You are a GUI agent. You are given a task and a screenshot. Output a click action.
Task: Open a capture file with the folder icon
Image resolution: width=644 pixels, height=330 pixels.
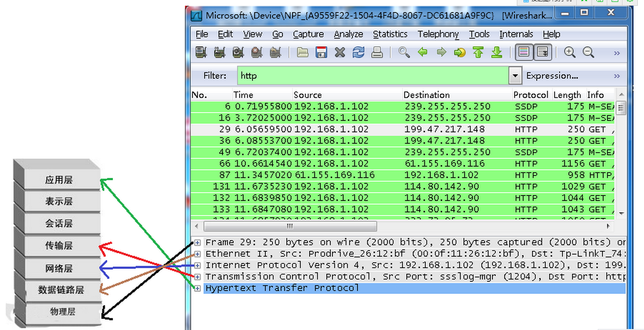point(302,52)
